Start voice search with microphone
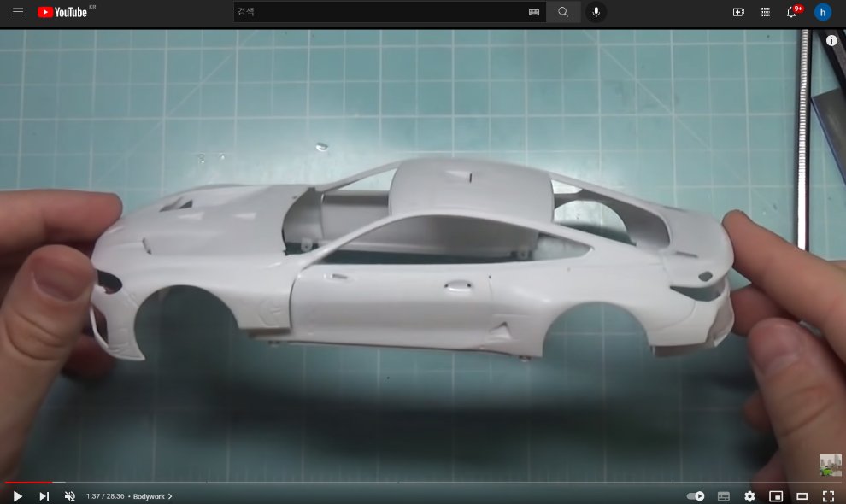The width and height of the screenshot is (846, 504). 596,12
